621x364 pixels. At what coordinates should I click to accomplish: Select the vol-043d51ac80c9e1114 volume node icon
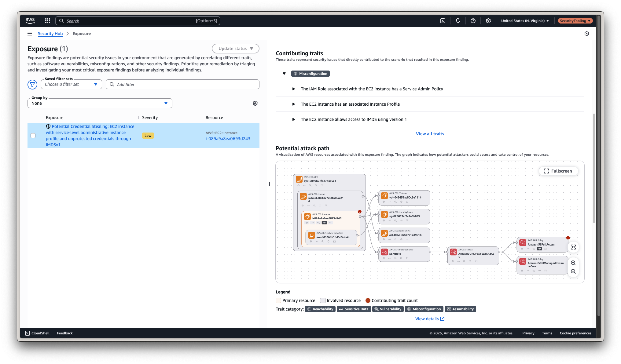[384, 196]
